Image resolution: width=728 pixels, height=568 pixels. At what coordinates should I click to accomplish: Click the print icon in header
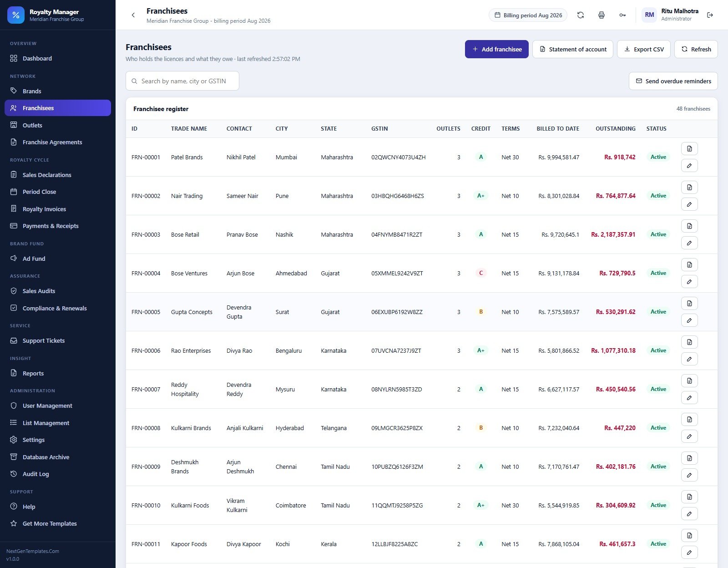[602, 15]
